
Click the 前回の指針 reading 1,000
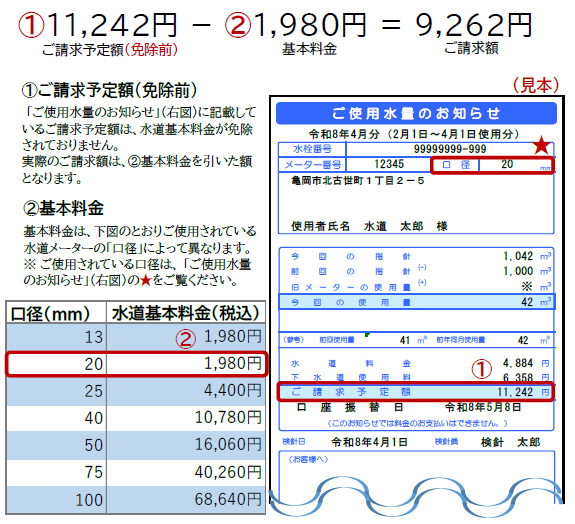[x=518, y=271]
